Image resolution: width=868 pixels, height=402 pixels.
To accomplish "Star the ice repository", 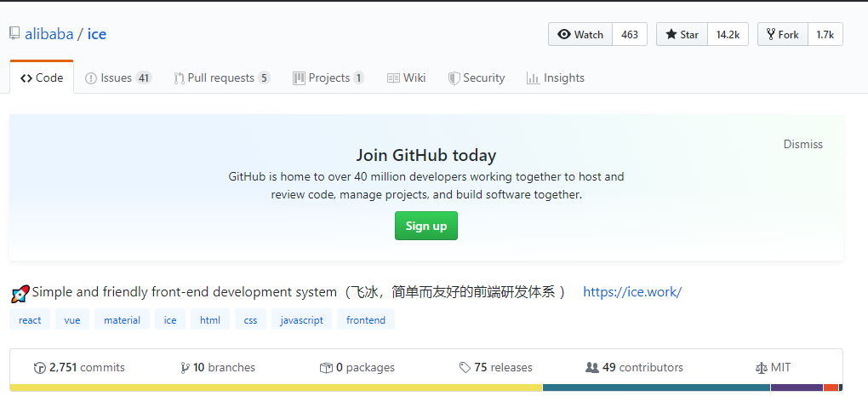I will tap(682, 34).
